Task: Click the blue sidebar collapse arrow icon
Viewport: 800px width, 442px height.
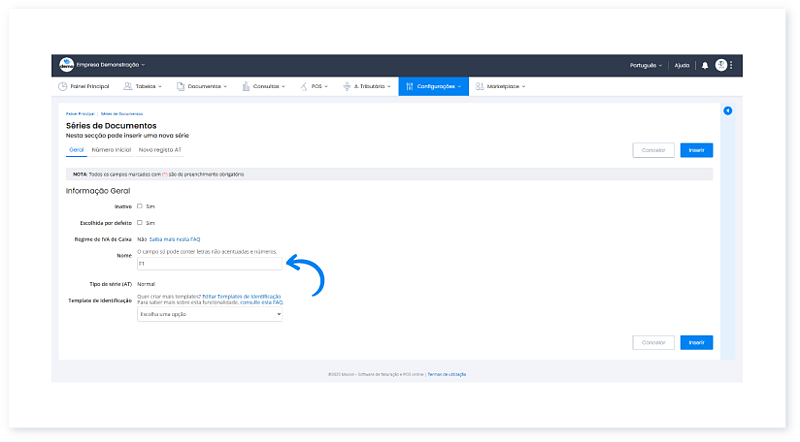Action: click(x=727, y=110)
